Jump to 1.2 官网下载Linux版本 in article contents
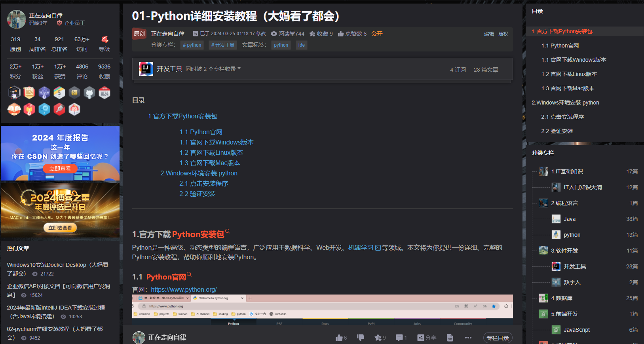Image resolution: width=644 pixels, height=344 pixels. [211, 152]
